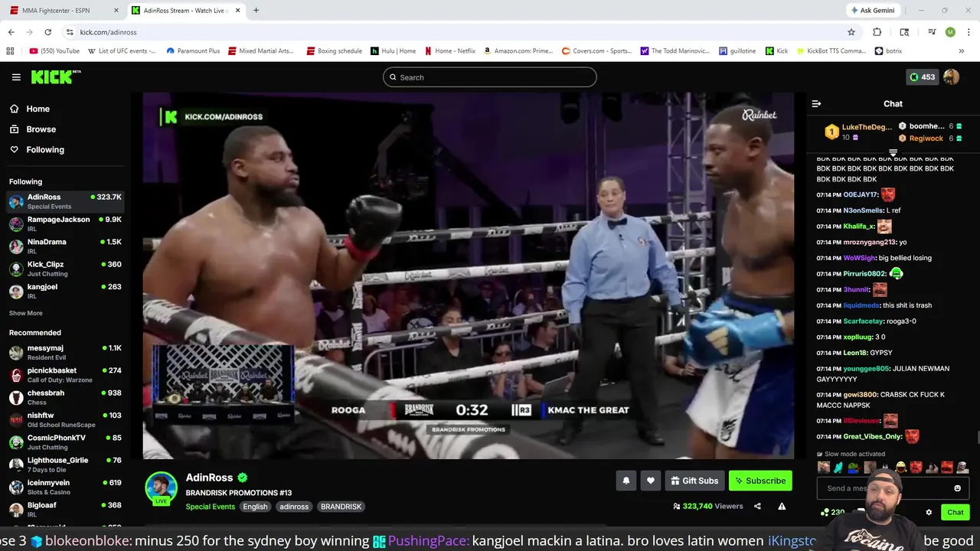Select AdinRoss in Following list

65,201
